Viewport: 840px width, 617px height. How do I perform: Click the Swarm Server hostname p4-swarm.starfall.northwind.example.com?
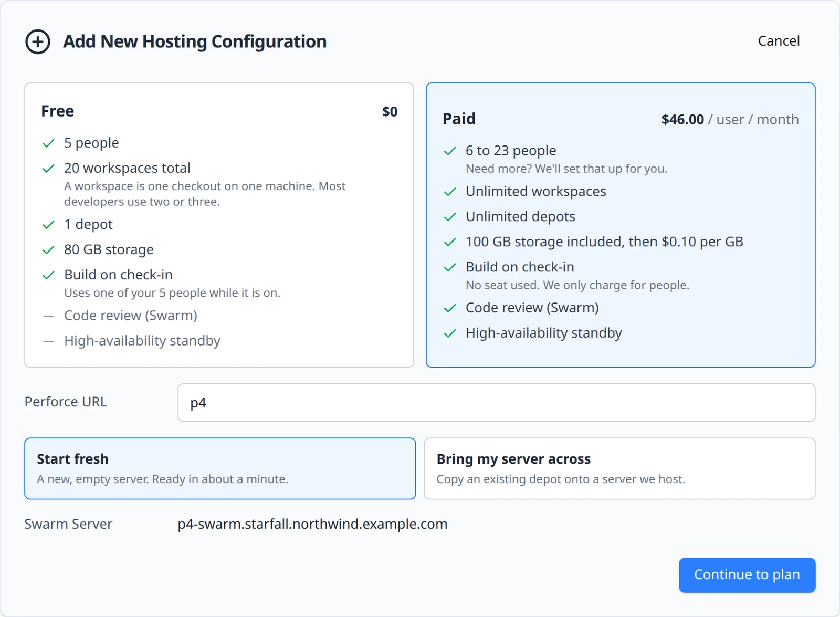[312, 524]
